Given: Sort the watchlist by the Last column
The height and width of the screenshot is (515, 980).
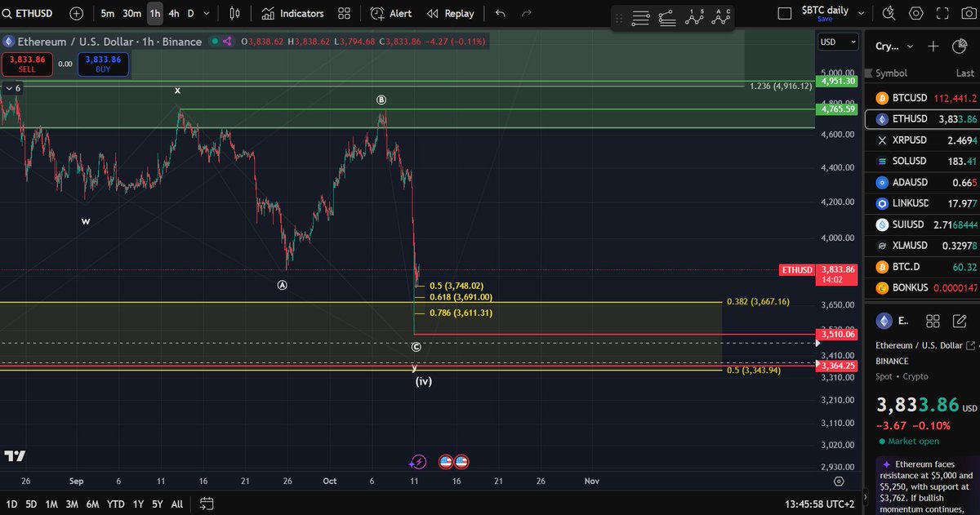Looking at the screenshot, I should tap(964, 73).
